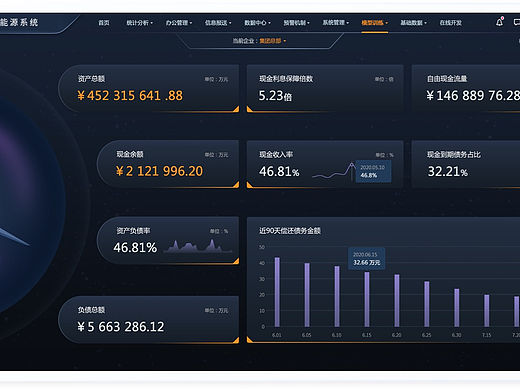Select the 7.15 bar in the chart

(487, 311)
